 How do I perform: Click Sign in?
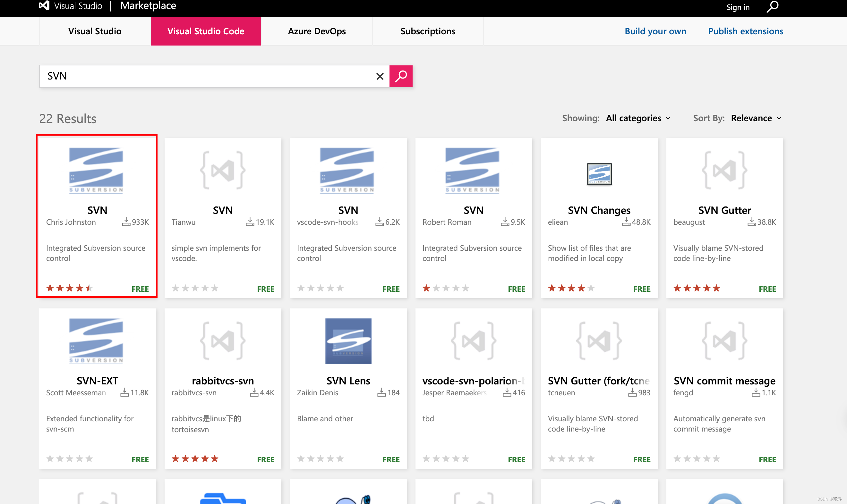(x=738, y=7)
